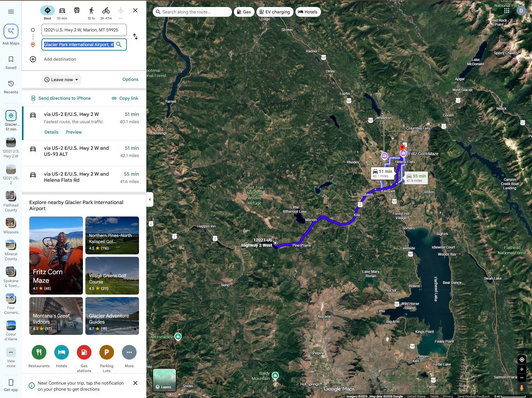Open Saved places
The width and height of the screenshot is (532, 398).
tap(11, 63)
